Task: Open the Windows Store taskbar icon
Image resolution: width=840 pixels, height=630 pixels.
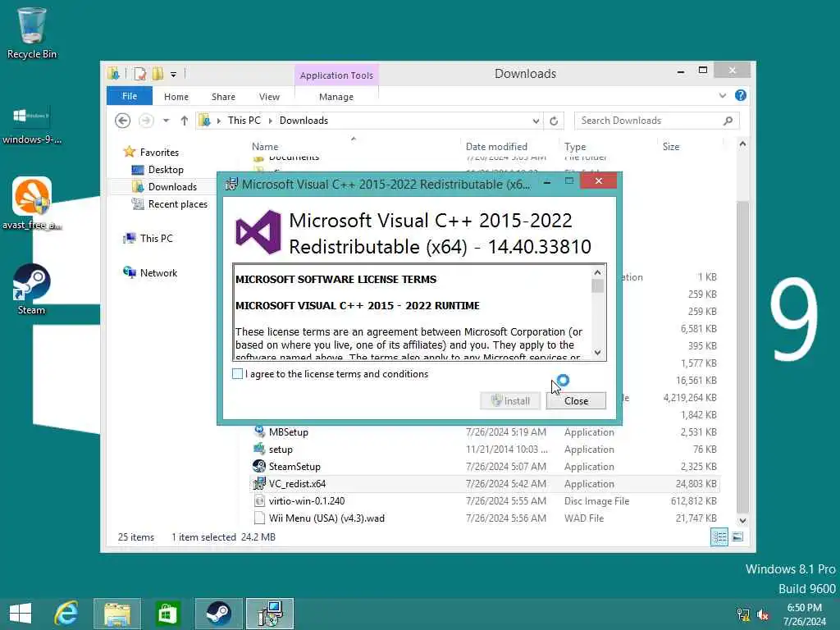Action: coord(167,614)
